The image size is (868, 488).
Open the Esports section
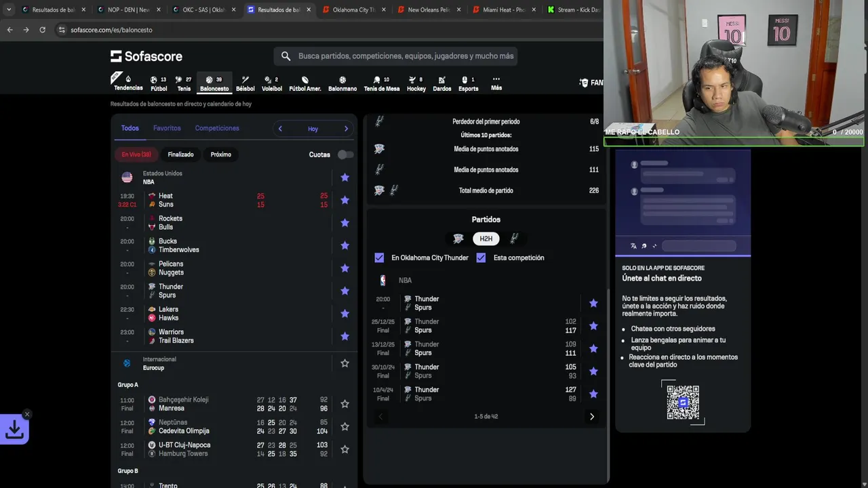point(468,83)
